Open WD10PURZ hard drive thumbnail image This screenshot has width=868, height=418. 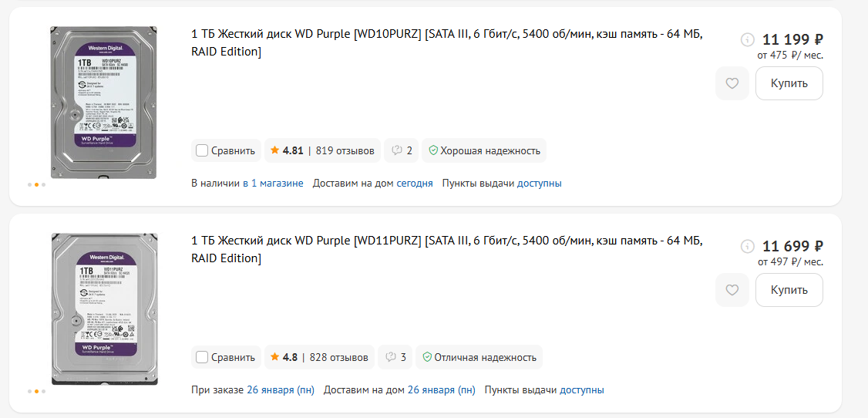[x=103, y=103]
